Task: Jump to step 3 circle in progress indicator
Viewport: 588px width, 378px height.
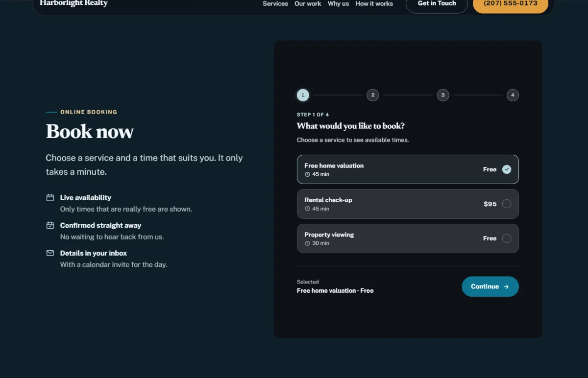Action: pos(443,95)
